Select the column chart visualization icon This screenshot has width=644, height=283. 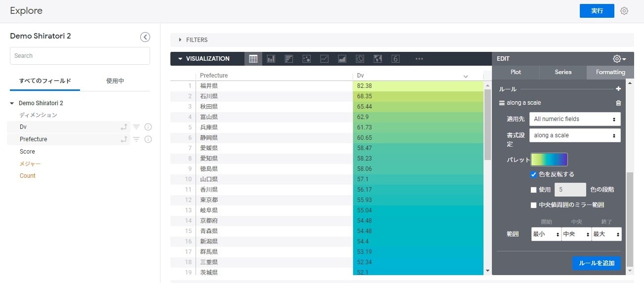tap(271, 59)
